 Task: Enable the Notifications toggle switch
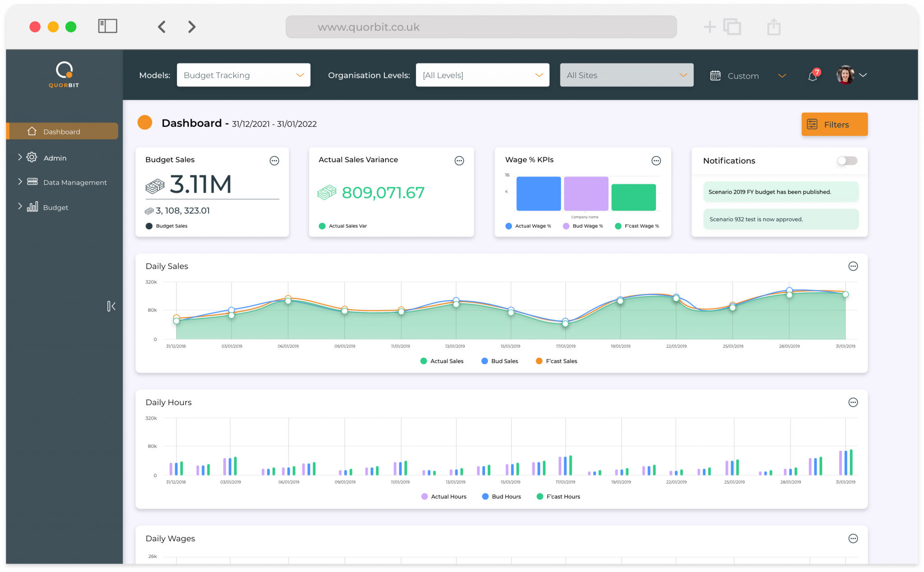click(847, 161)
